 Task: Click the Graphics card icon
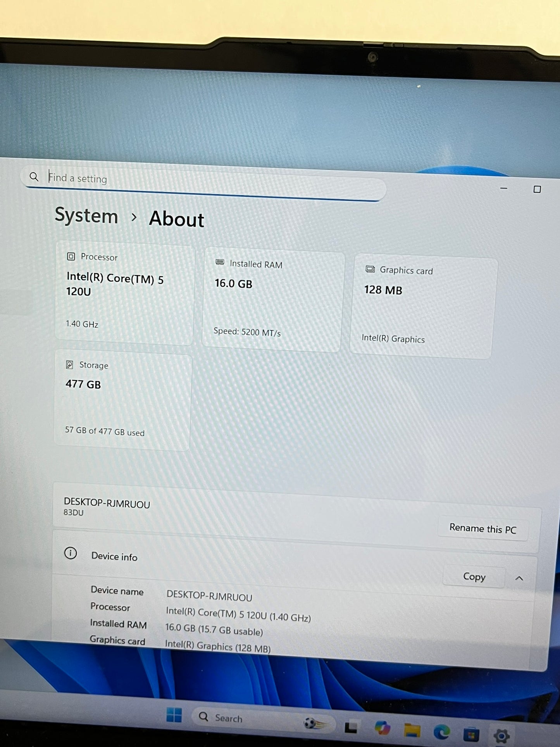(370, 269)
